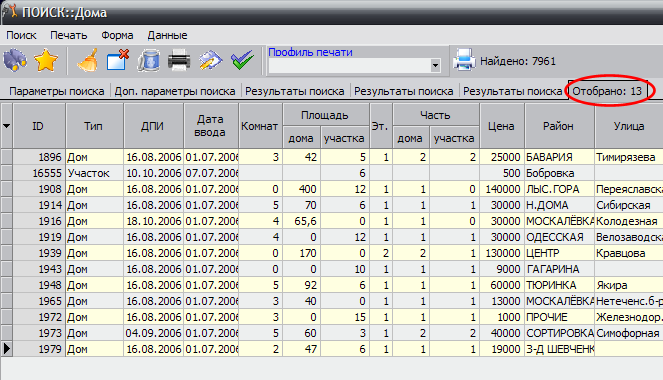Viewport: 663px width, 380px height.
Task: Select the Отобрано: 13 tab
Action: click(607, 91)
